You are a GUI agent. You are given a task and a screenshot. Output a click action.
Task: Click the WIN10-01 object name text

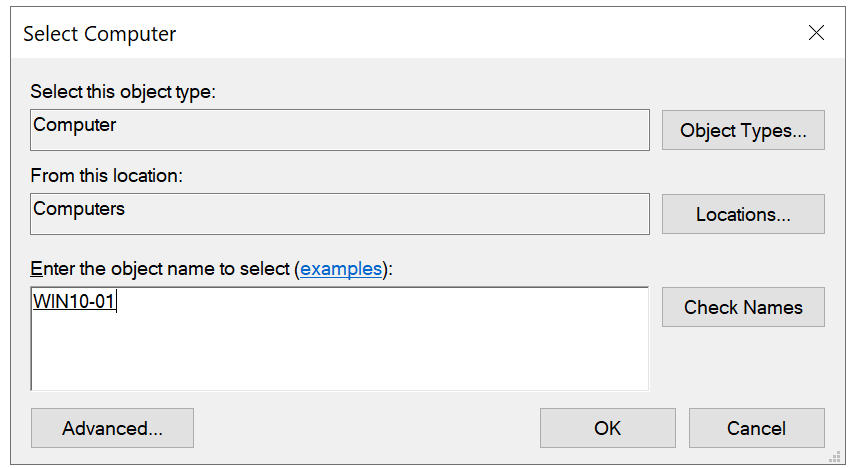pos(74,302)
